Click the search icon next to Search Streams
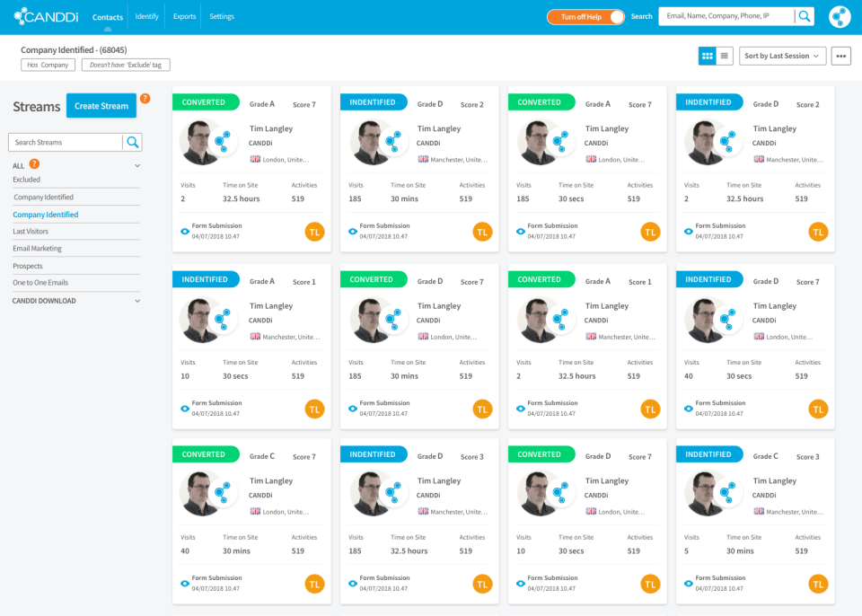862x616 pixels. [133, 143]
